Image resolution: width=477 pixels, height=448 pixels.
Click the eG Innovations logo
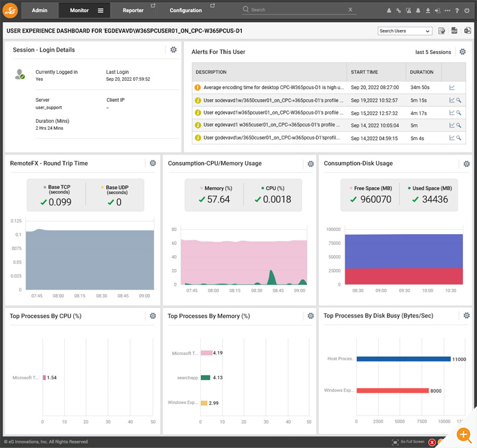[x=10, y=10]
